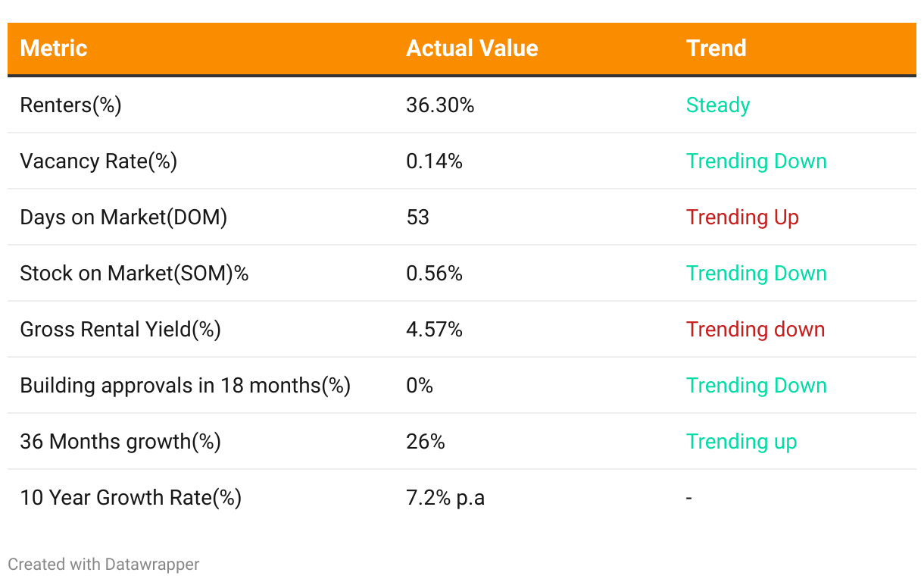Click the red Trending Up label
Screen dimensions: 924x582
(x=742, y=217)
